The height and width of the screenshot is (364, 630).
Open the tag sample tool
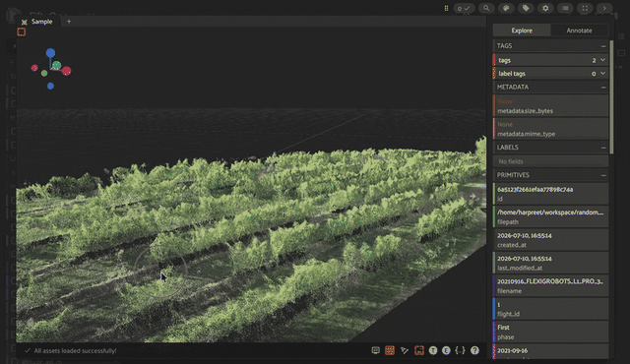tap(526, 8)
